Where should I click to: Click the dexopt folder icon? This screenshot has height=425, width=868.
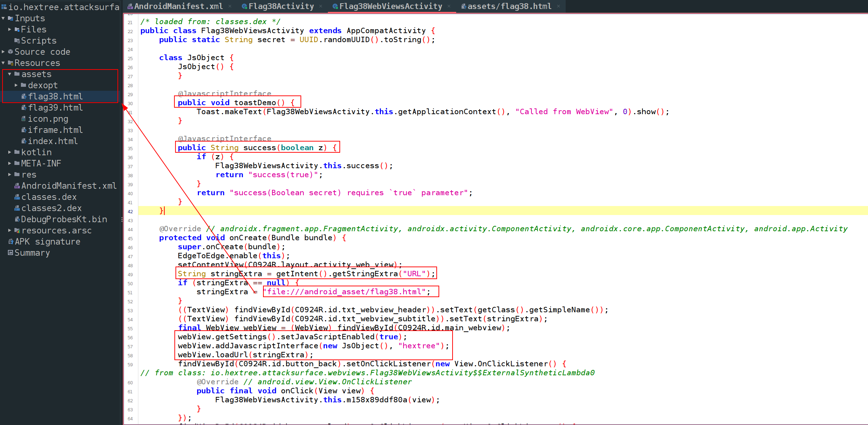click(x=23, y=85)
